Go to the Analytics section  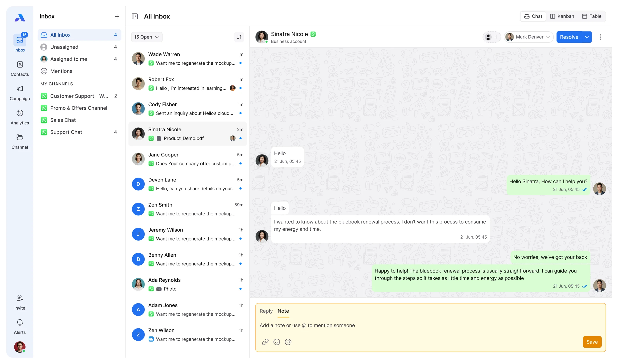click(20, 117)
